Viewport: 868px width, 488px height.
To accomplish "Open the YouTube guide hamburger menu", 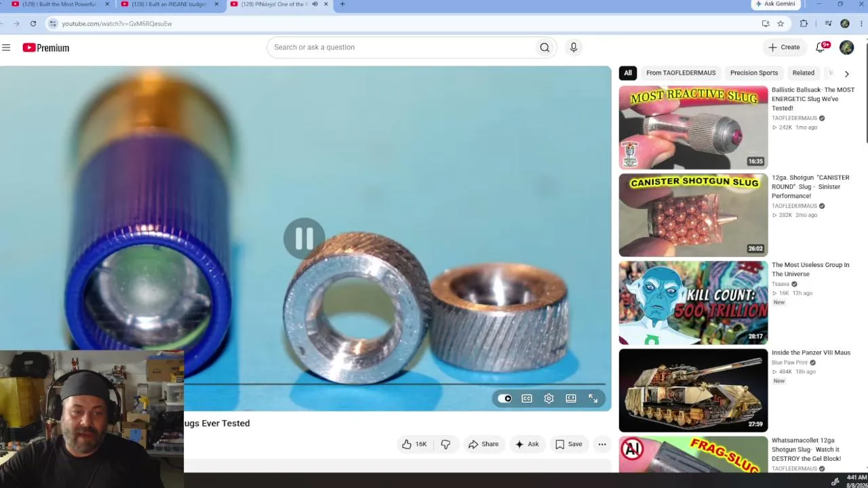I will click(6, 47).
